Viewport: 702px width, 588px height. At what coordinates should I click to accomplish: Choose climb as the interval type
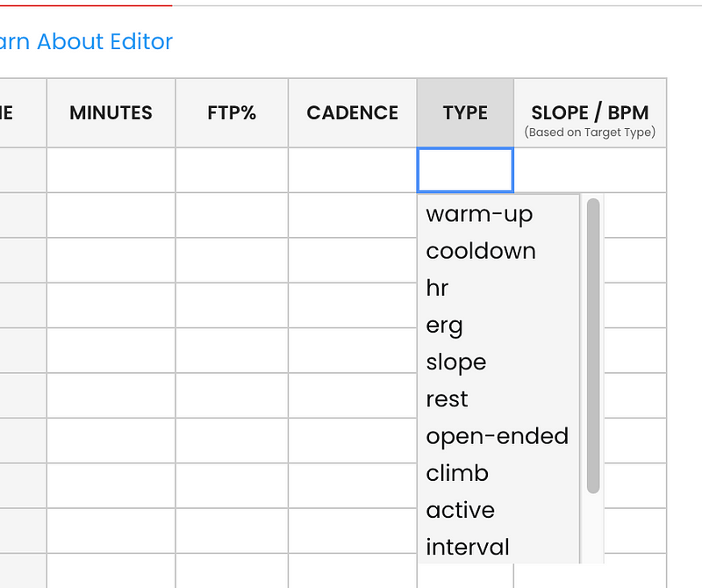(x=456, y=473)
